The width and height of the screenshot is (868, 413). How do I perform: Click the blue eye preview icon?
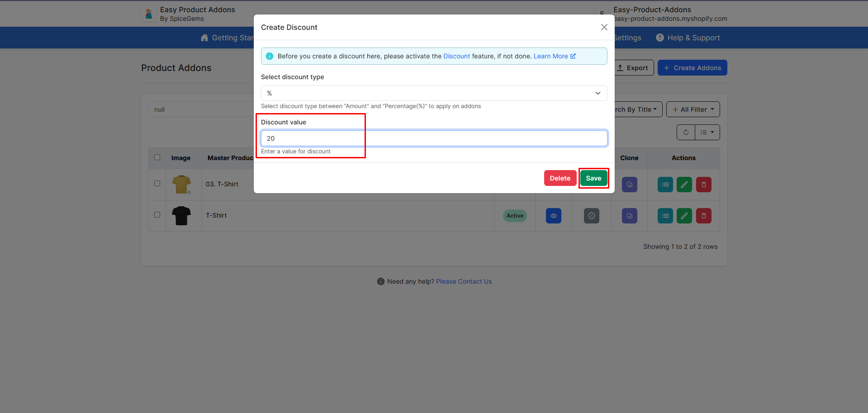click(x=553, y=216)
